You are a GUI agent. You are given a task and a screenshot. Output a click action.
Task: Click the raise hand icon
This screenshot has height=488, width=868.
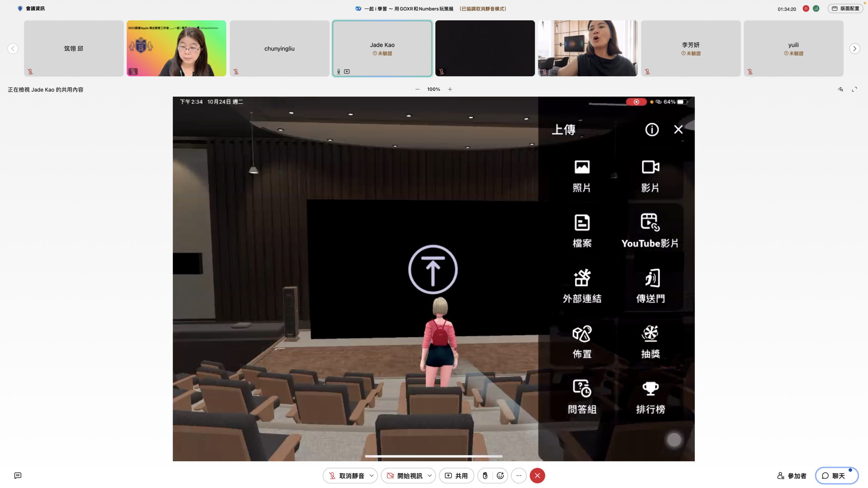pos(485,475)
